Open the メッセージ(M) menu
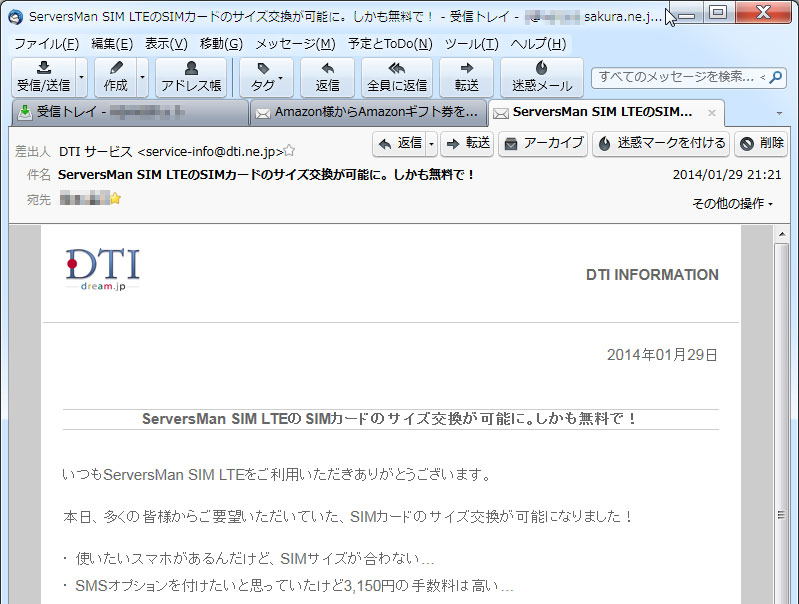 point(295,44)
